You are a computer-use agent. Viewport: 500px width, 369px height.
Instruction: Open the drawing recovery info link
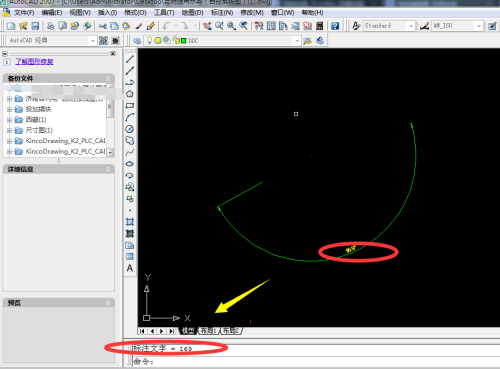[x=34, y=61]
